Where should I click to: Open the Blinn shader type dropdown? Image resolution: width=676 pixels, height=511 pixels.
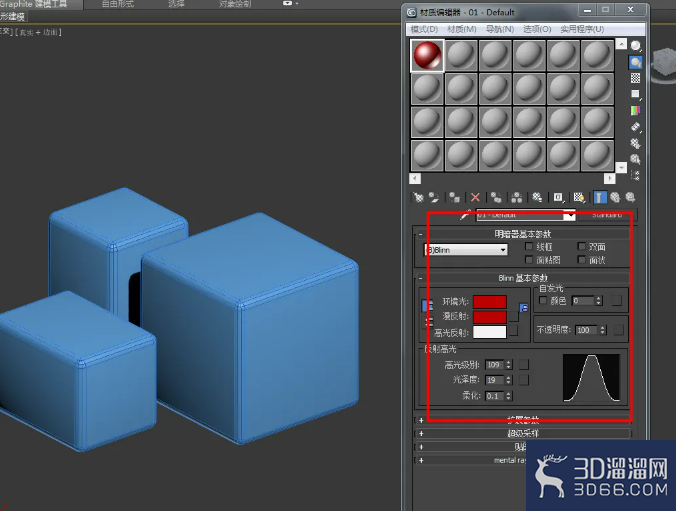(465, 250)
